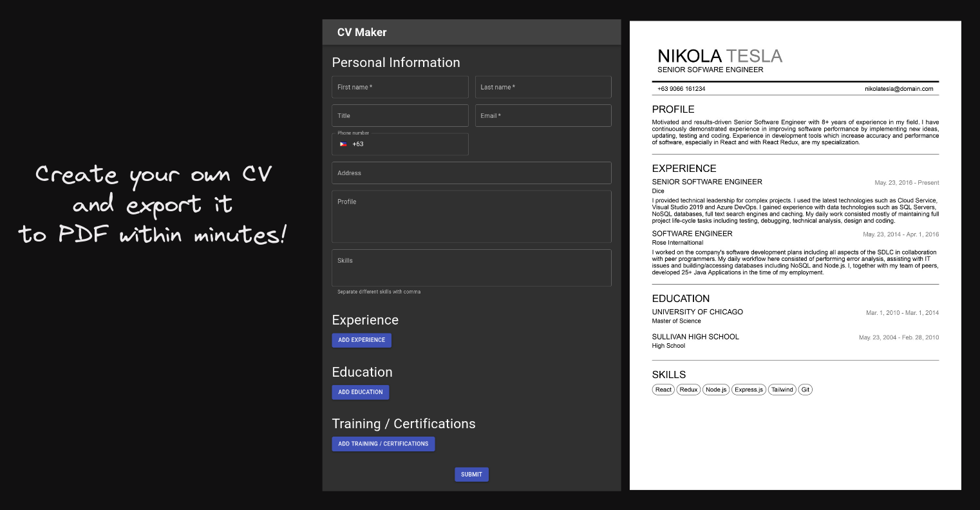Submit the CV form
Viewport: 980px width, 510px height.
(x=471, y=475)
